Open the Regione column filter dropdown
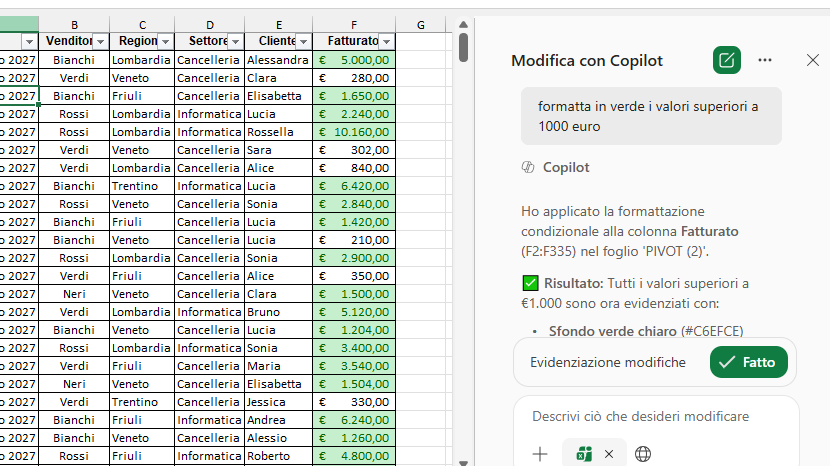Viewport: 830px width, 466px height. pyautogui.click(x=165, y=41)
